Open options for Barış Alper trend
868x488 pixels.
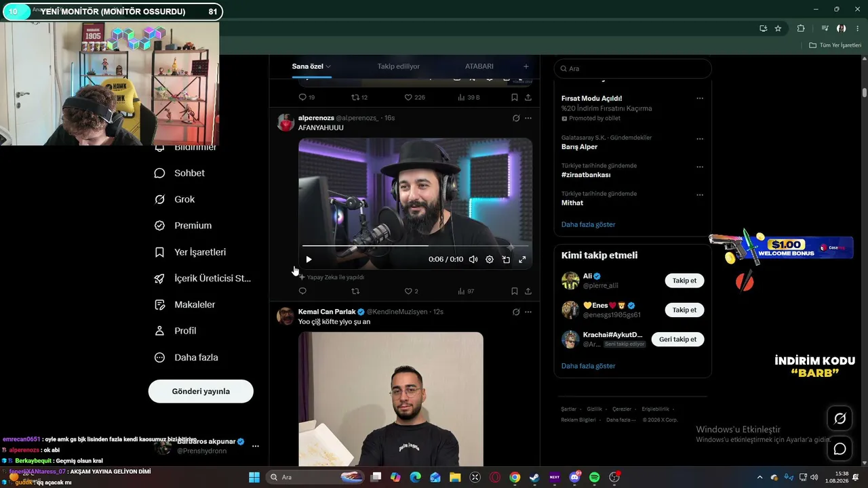pyautogui.click(x=700, y=139)
